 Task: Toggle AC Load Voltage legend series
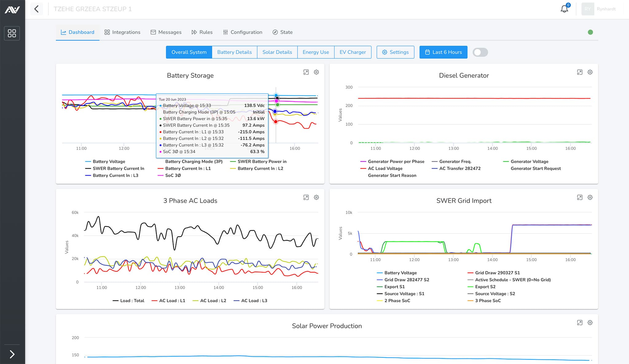pos(381,168)
